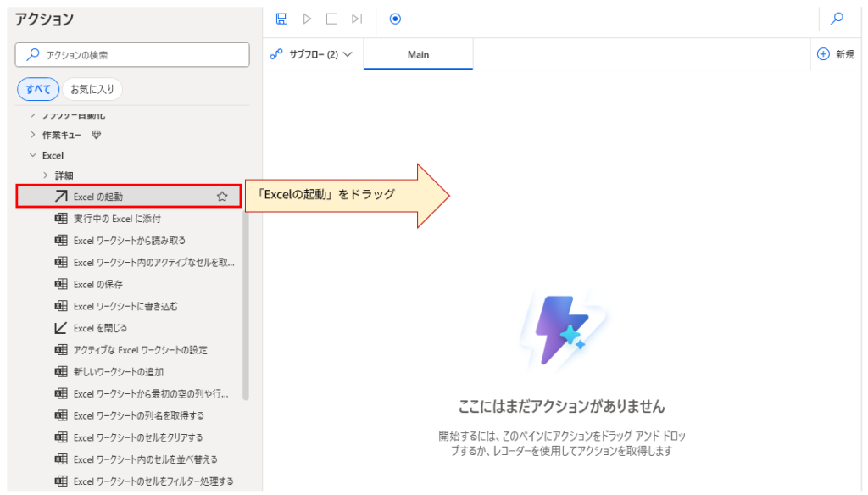Click the icon beside Excel を閉じる
The height and width of the screenshot is (495, 868).
(x=59, y=327)
